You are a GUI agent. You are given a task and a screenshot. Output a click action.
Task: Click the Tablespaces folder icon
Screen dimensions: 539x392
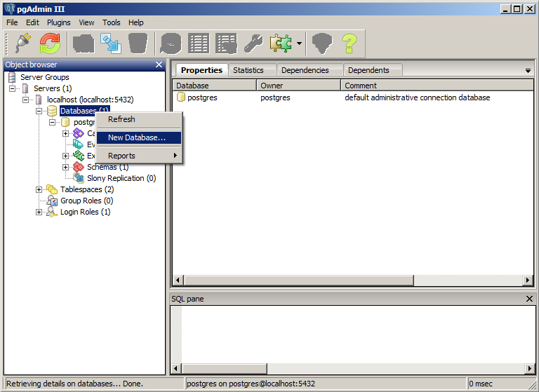(52, 189)
